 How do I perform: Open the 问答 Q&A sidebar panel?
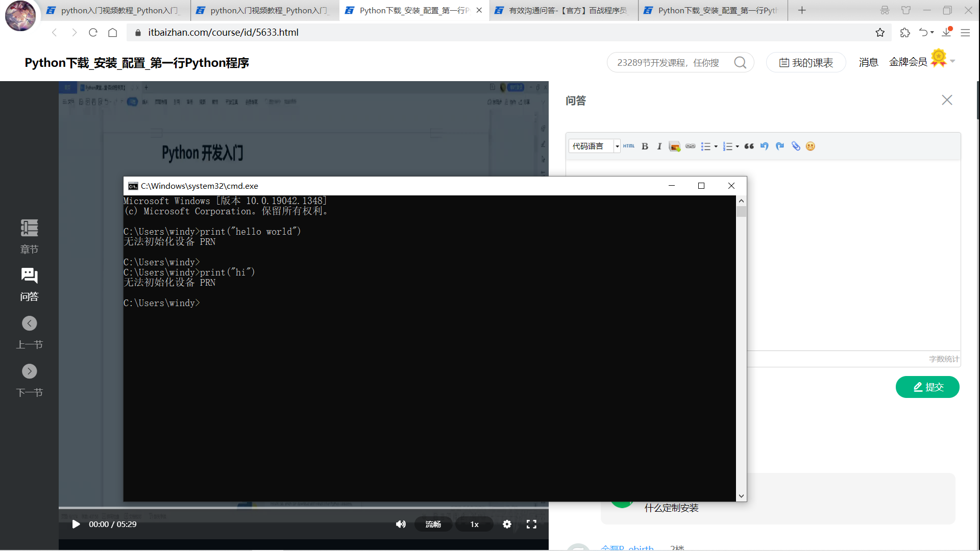[29, 285]
